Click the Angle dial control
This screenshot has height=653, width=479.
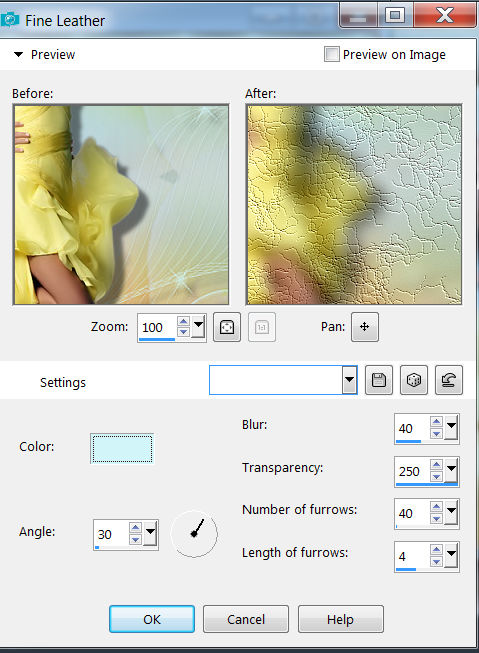[x=194, y=534]
